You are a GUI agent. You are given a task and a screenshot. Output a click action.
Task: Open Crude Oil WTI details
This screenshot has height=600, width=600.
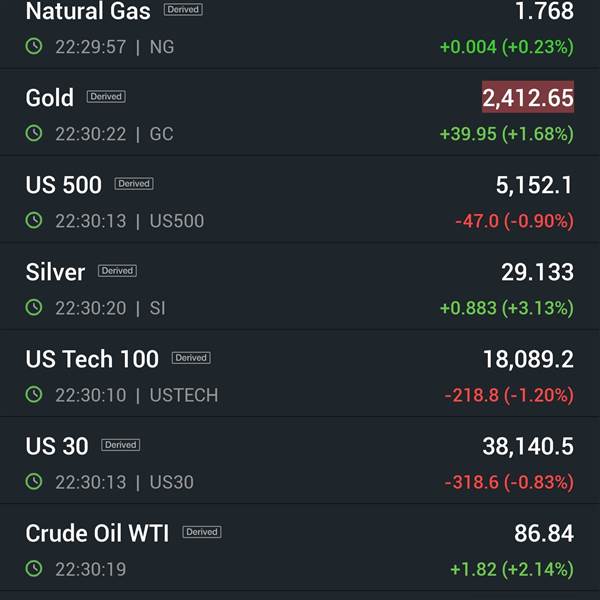pos(300,548)
